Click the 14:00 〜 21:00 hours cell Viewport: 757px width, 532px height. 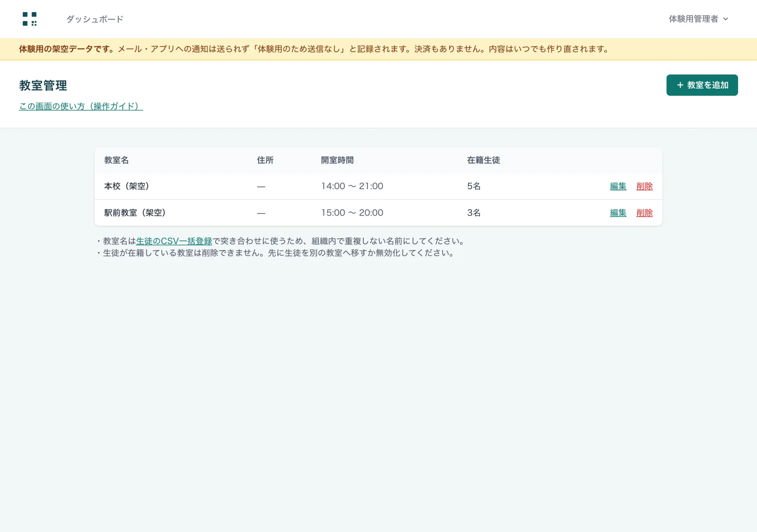pyautogui.click(x=352, y=186)
